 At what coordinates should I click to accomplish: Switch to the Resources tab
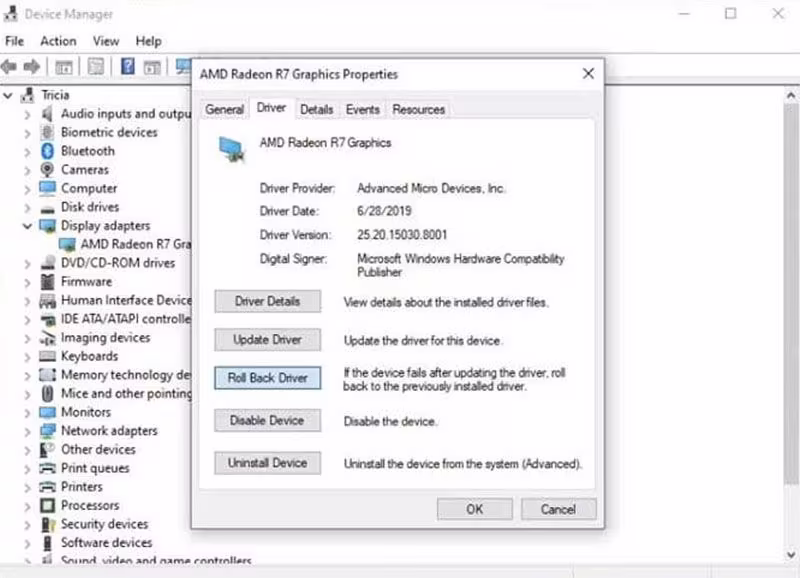(418, 110)
